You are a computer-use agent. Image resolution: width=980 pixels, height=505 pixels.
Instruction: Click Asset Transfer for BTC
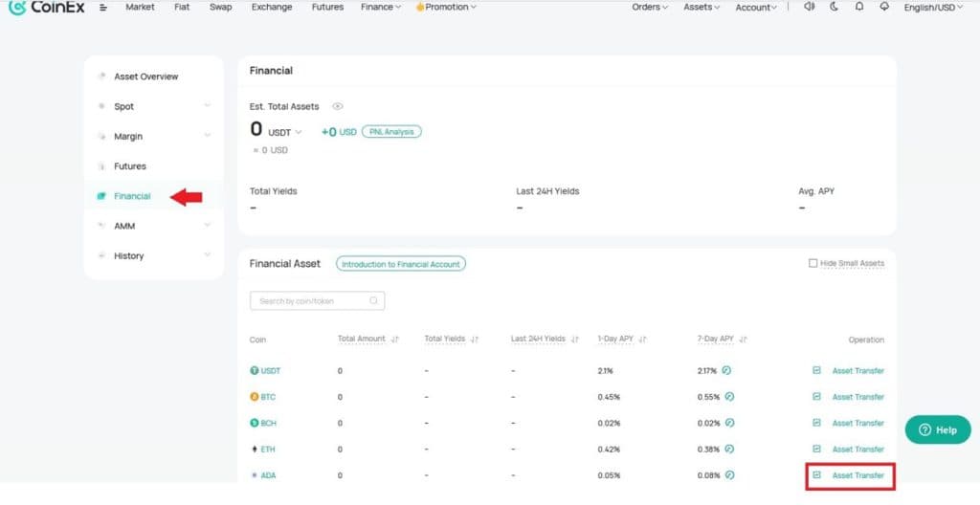(858, 397)
